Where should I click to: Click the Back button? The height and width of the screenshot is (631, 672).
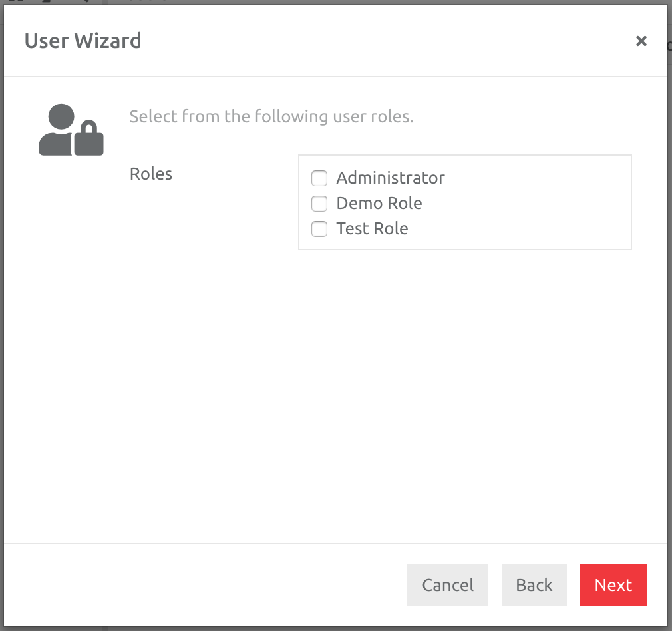534,584
